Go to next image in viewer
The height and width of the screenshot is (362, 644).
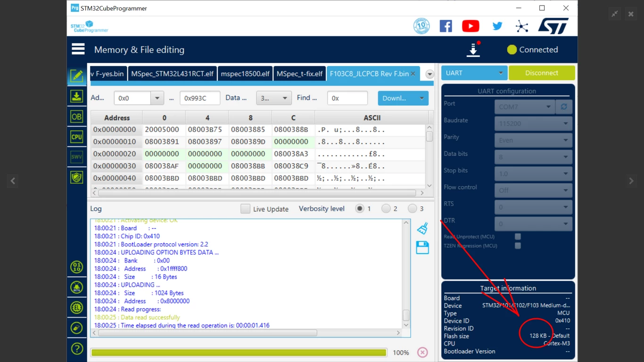tap(631, 181)
